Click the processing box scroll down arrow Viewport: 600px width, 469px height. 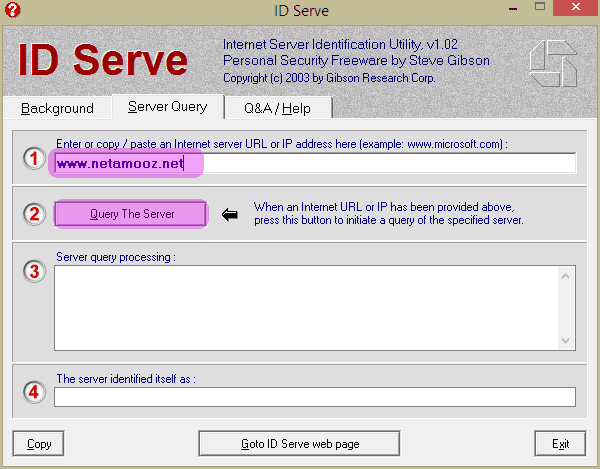tap(566, 340)
